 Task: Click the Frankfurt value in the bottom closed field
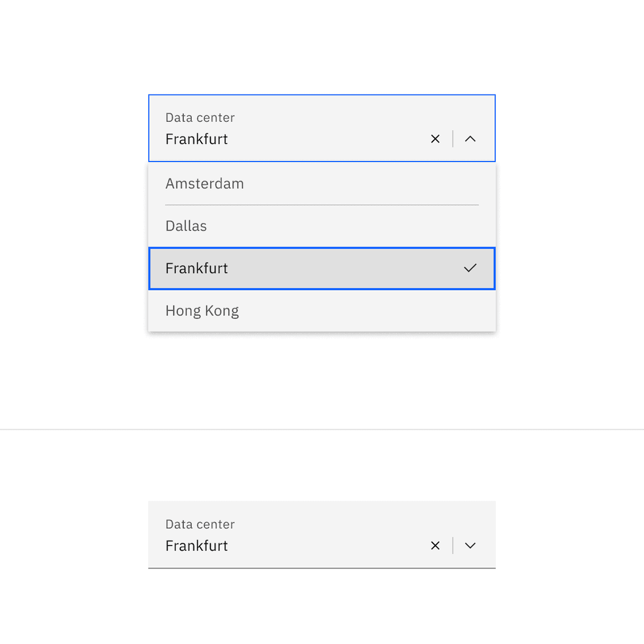pyautogui.click(x=197, y=546)
